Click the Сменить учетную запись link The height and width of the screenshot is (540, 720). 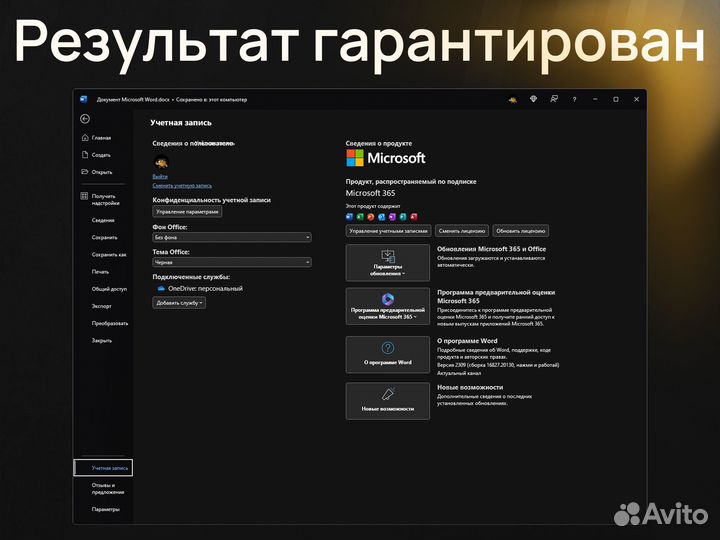[182, 186]
